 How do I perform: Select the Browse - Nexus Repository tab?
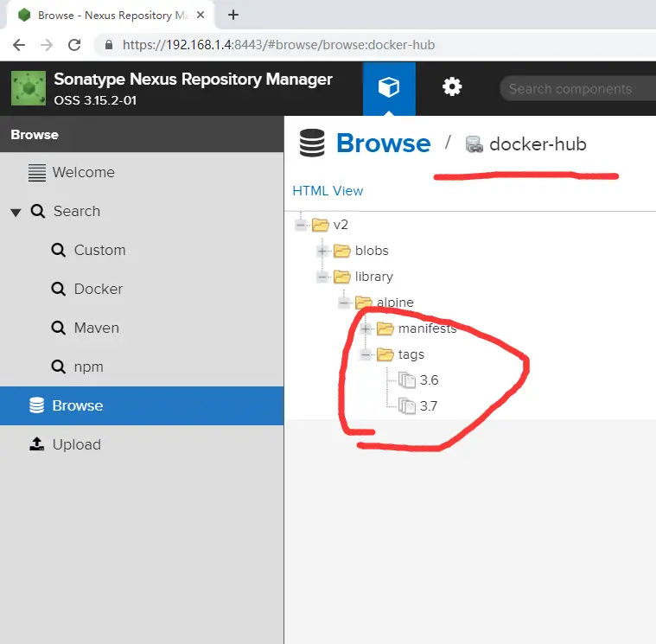(111, 15)
